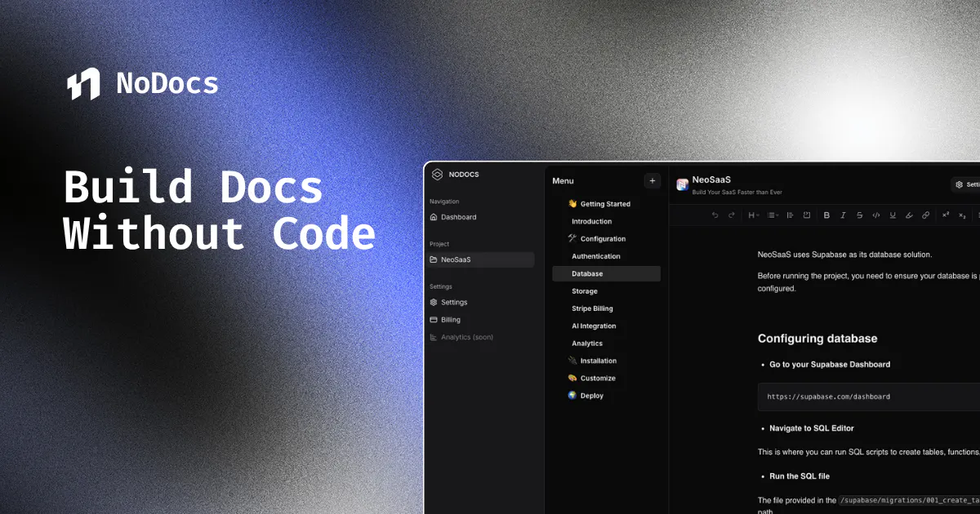Screen dimensions: 980x514
Task: Click the 'Go to your Supabase Dashboard' bullet
Action: coord(830,365)
